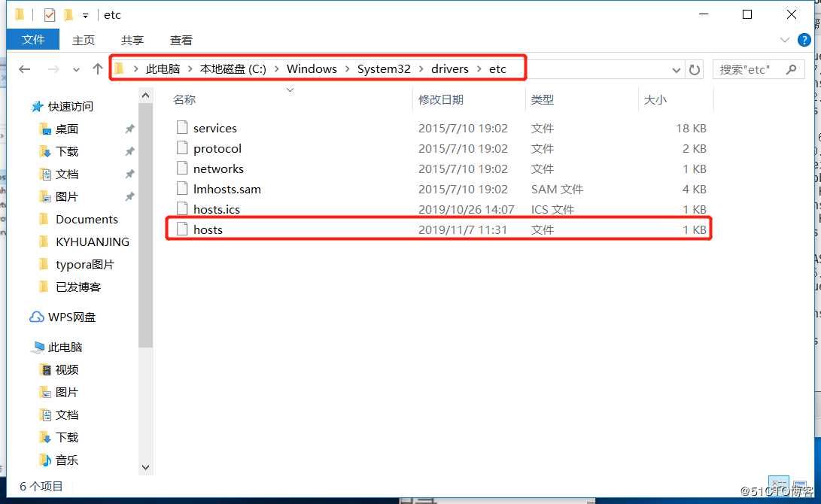Click the sidebar scroll down arrow
Viewport: 821px width, 504px height.
tap(145, 467)
